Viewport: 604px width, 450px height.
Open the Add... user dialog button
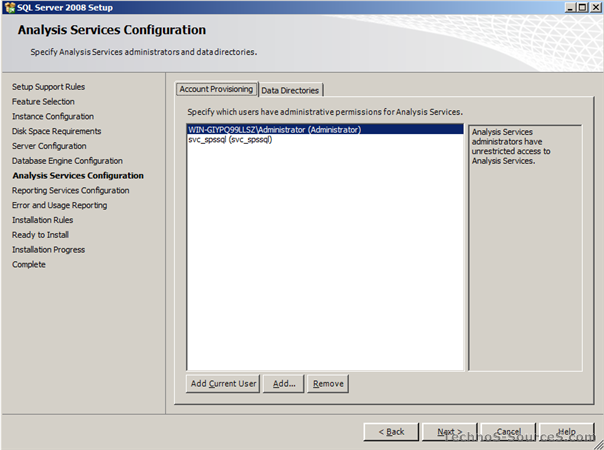pyautogui.click(x=284, y=383)
